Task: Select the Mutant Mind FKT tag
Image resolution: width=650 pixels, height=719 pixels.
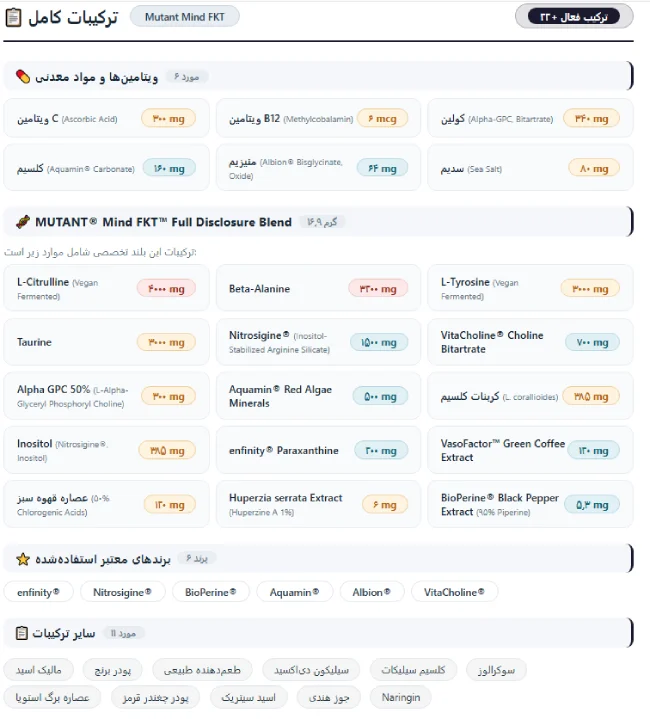Action: [x=185, y=17]
